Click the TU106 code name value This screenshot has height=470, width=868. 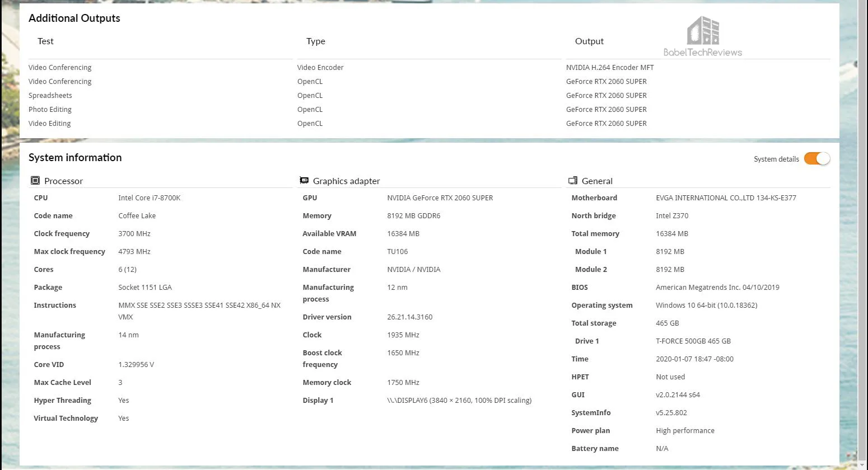(x=398, y=252)
